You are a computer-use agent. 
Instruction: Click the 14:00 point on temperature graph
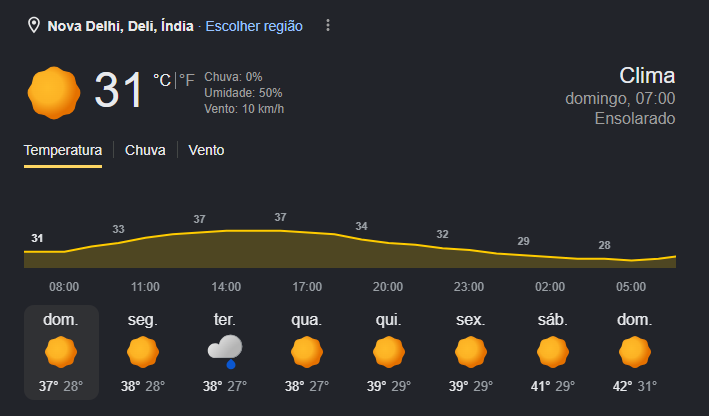(226, 231)
